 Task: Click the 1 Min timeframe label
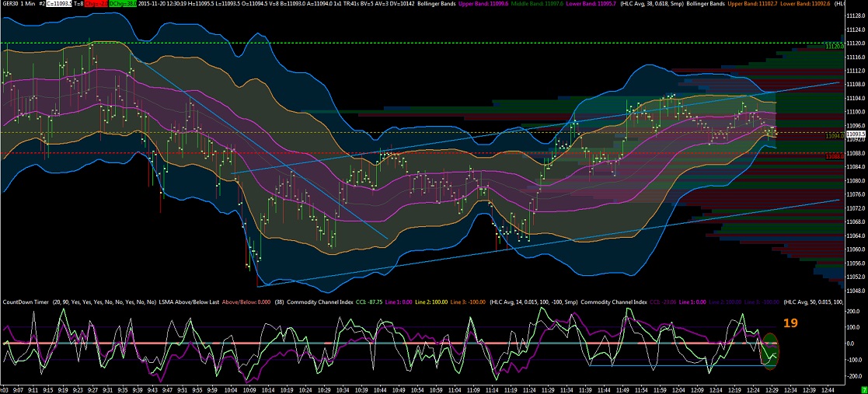[28, 3]
